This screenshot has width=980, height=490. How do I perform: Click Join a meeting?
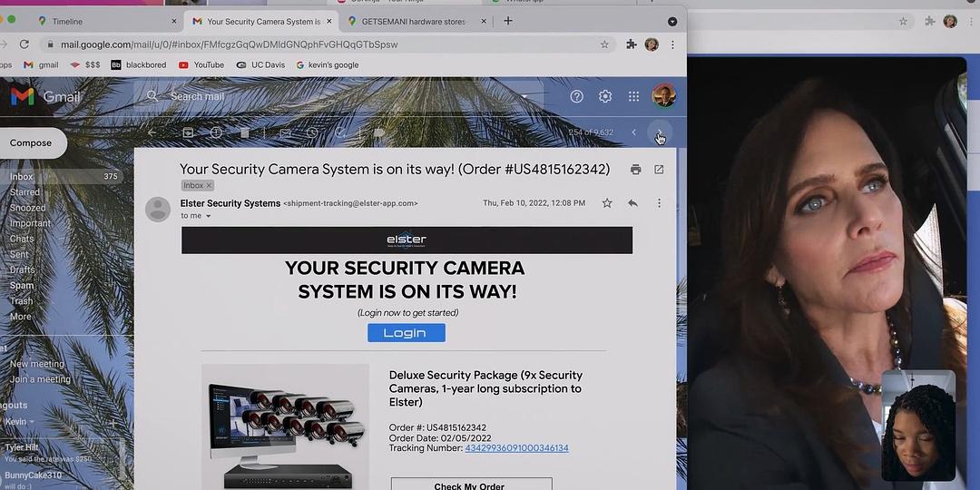tap(40, 379)
